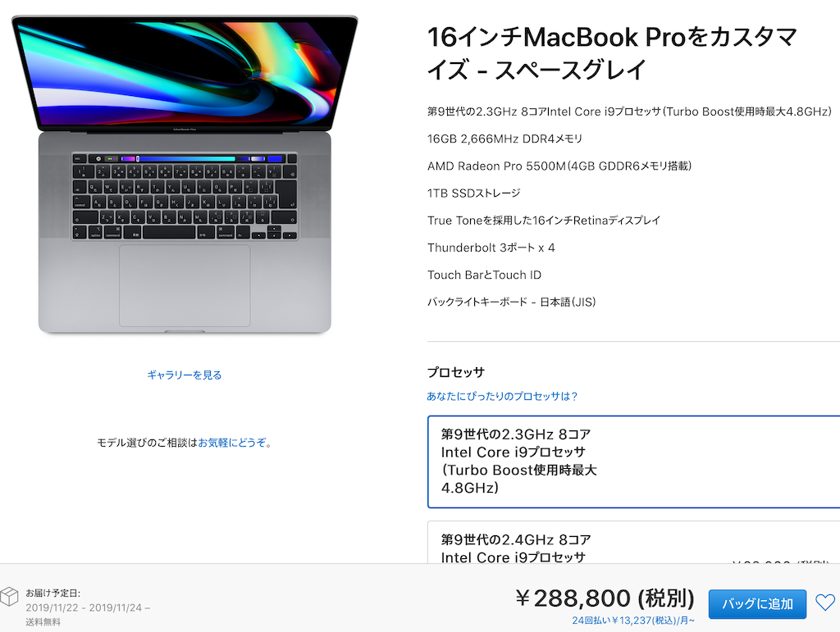Select the 2.3GHz 8-core i9 processor option
The width and height of the screenshot is (840, 632).
pyautogui.click(x=633, y=461)
